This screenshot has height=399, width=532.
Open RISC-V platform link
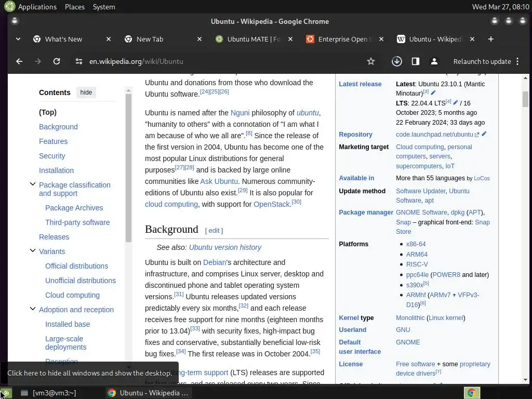417,264
